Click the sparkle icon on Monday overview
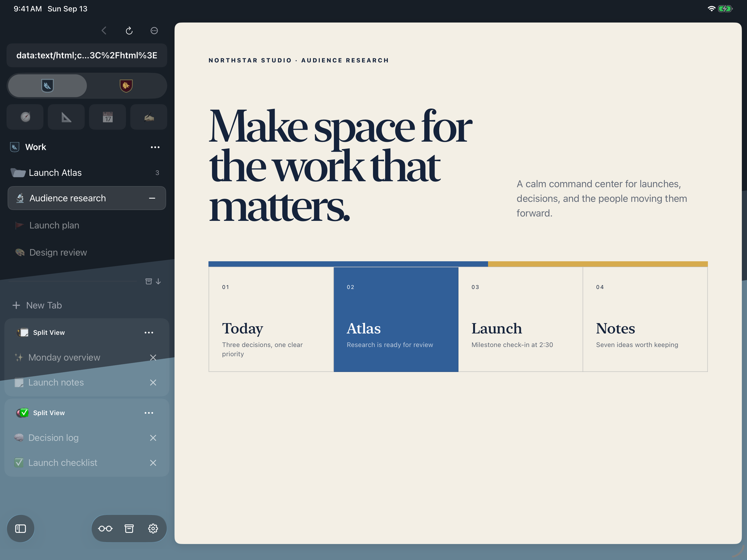Screen dimensions: 747x560 pos(19,358)
